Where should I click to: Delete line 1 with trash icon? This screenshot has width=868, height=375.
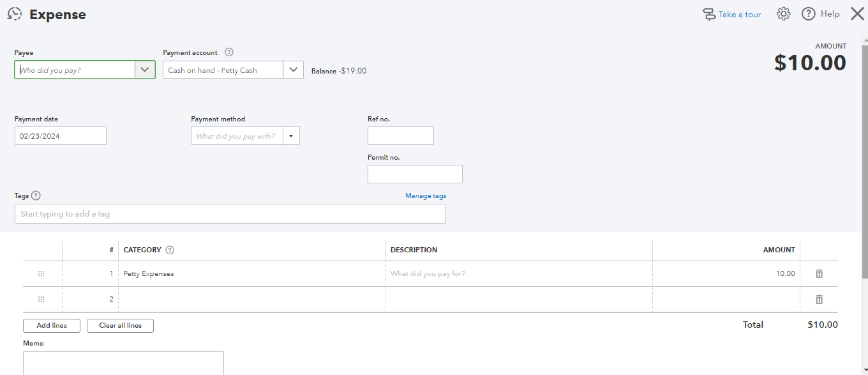point(819,273)
